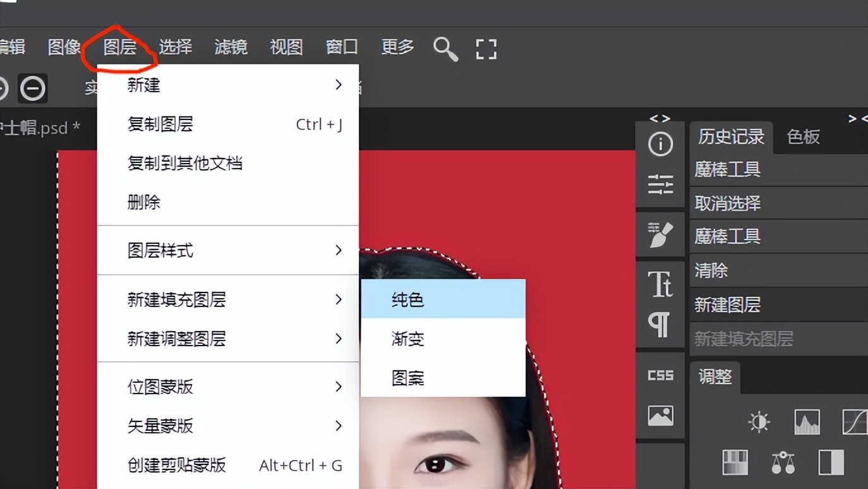This screenshot has height=489, width=868.
Task: Open the Levels adjustment histogram icon
Action: tap(807, 421)
